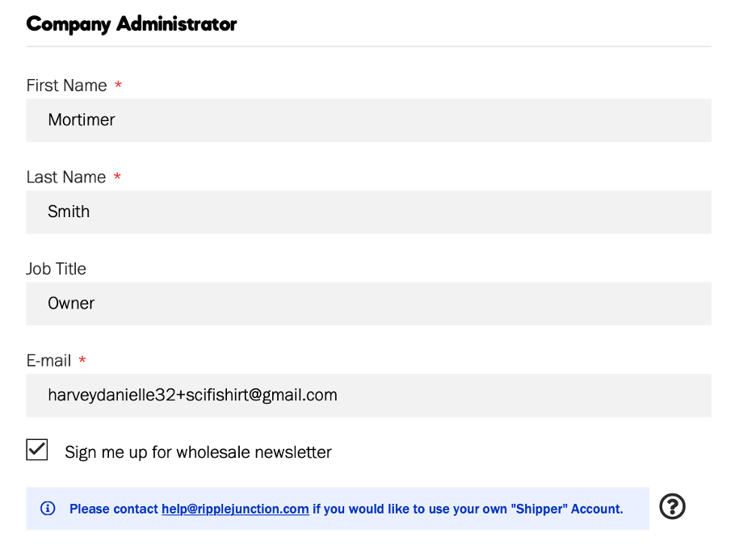Click the Company Administrator heading
The width and height of the screenshot is (756, 549).
point(132,24)
